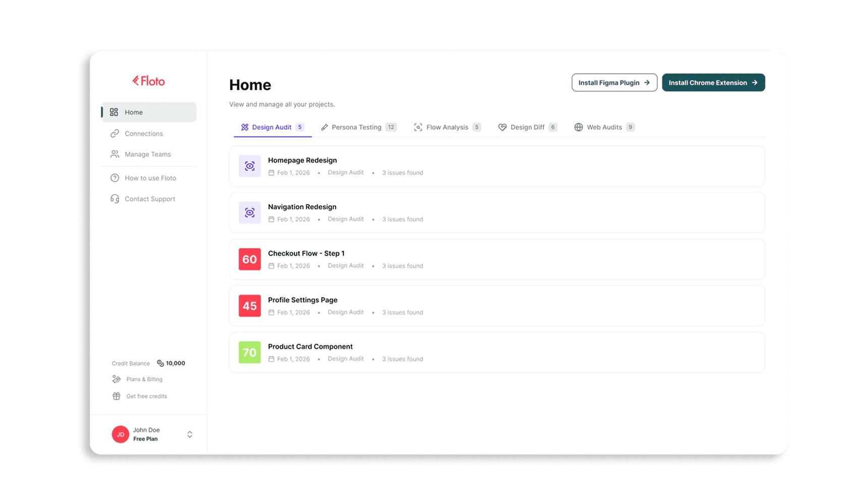Viewport: 857px width, 504px height.
Task: Click the 10,000 credit balance value
Action: (175, 363)
